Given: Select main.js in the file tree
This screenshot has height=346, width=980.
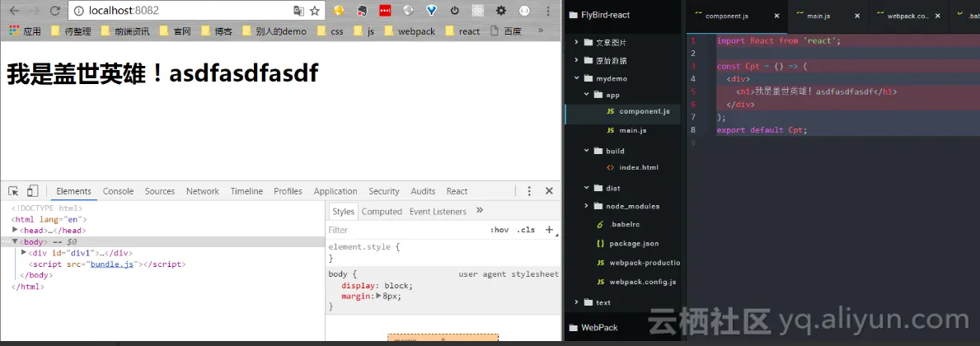Looking at the screenshot, I should point(632,130).
